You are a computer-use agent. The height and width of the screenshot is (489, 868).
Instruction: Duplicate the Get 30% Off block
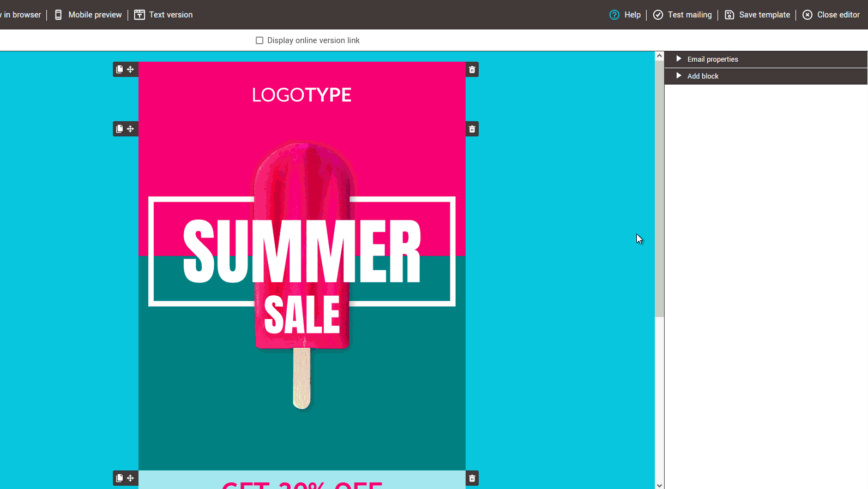point(119,478)
